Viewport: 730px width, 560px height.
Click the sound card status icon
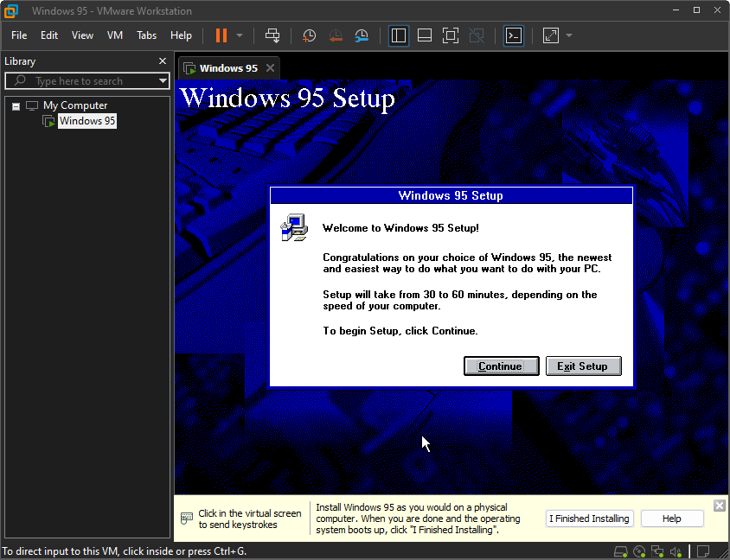click(x=676, y=552)
